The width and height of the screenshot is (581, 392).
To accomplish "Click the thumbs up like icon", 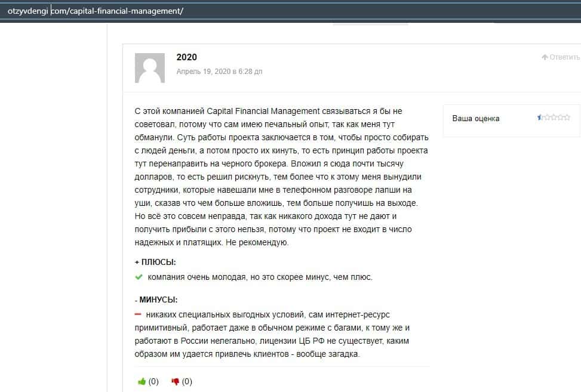I will coord(142,381).
